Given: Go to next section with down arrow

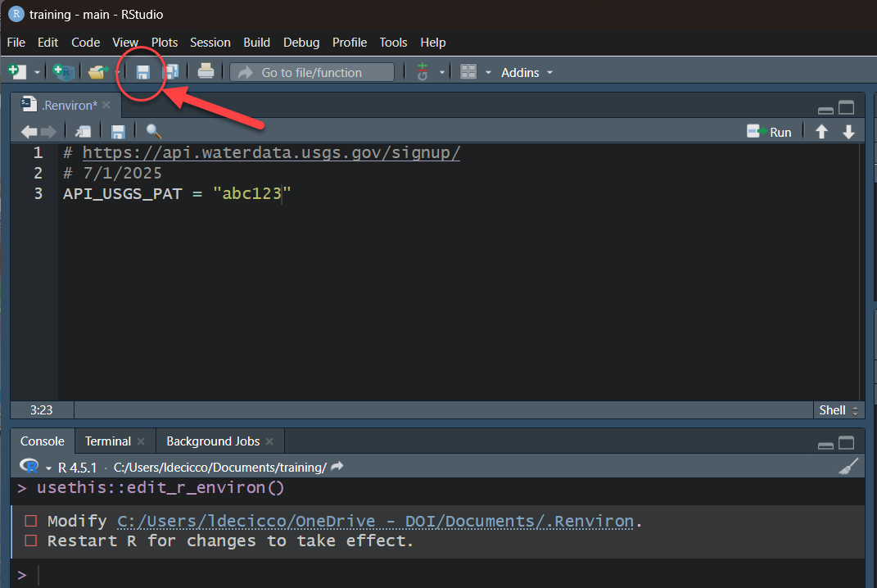Looking at the screenshot, I should (x=848, y=132).
